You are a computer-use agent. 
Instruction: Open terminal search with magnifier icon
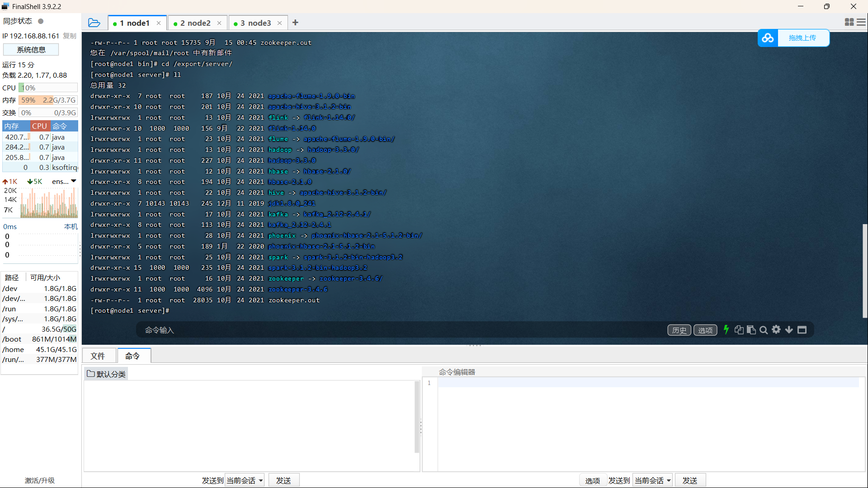[764, 330]
